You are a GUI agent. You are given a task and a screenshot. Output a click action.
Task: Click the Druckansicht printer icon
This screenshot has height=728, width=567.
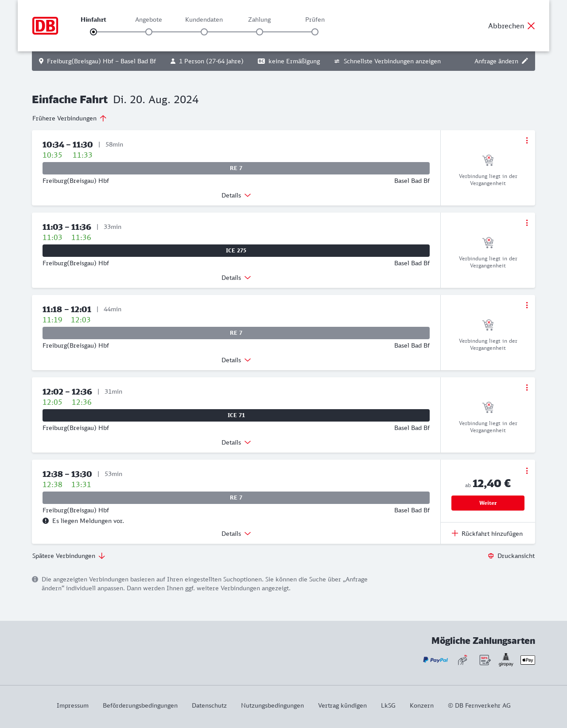(x=491, y=556)
